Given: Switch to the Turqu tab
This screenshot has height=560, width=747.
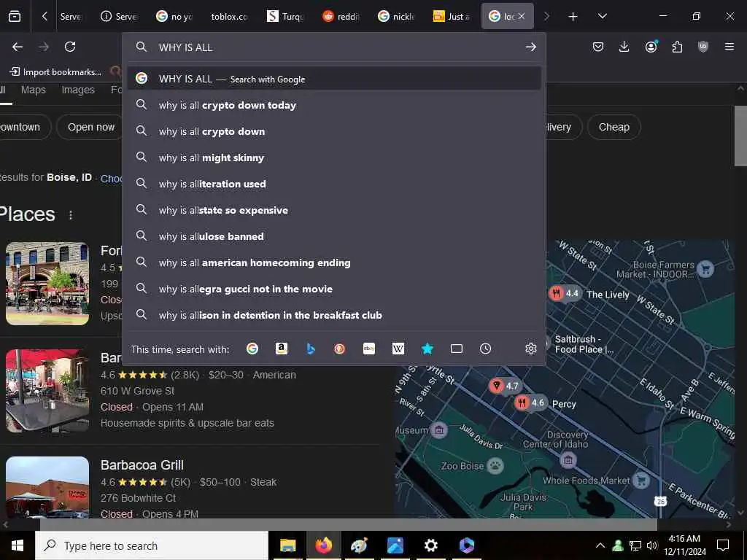Looking at the screenshot, I should point(285,17).
